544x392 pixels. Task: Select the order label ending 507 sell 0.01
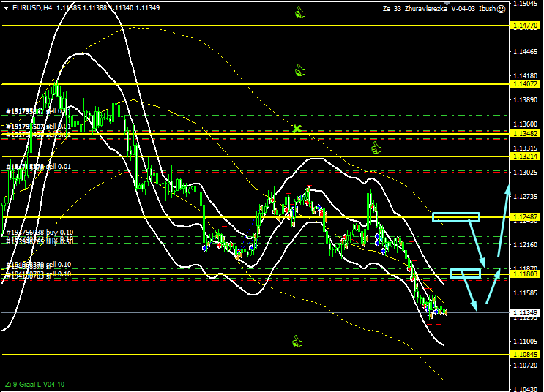point(39,127)
